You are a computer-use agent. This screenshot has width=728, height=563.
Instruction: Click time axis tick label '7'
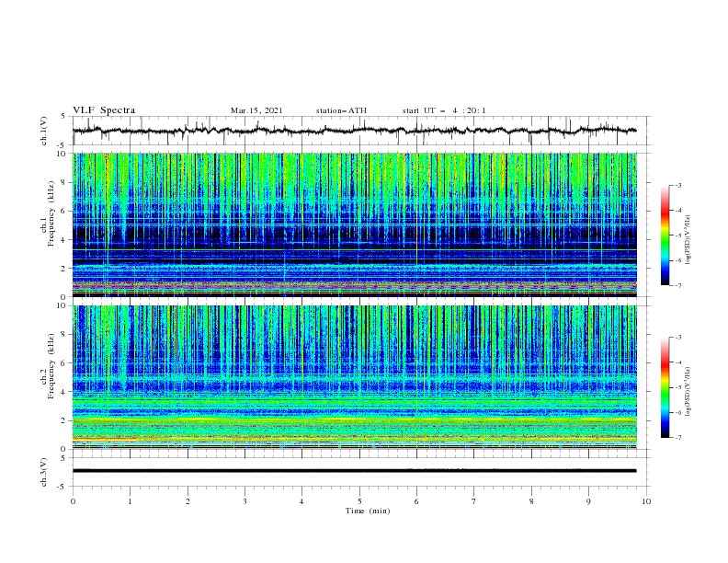pyautogui.click(x=474, y=501)
